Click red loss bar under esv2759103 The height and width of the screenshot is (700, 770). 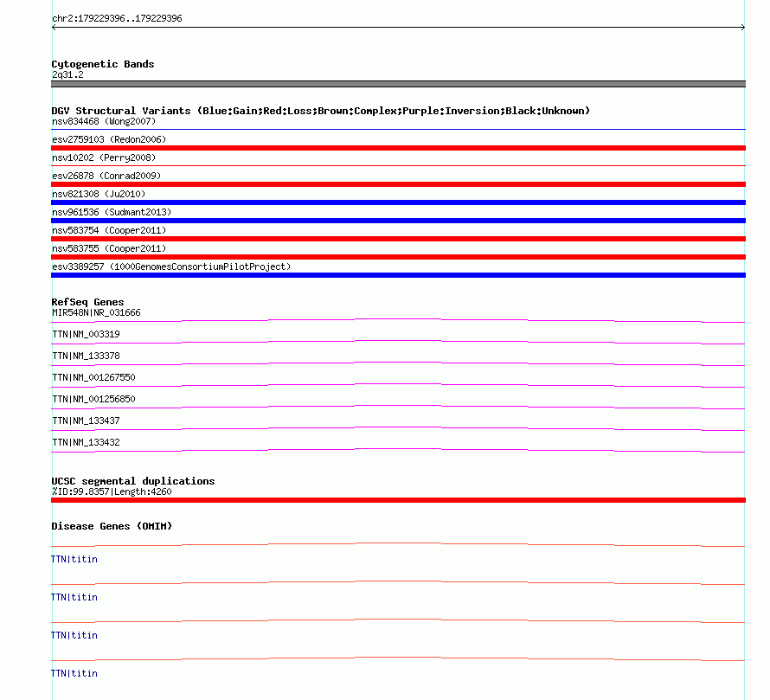(x=398, y=148)
